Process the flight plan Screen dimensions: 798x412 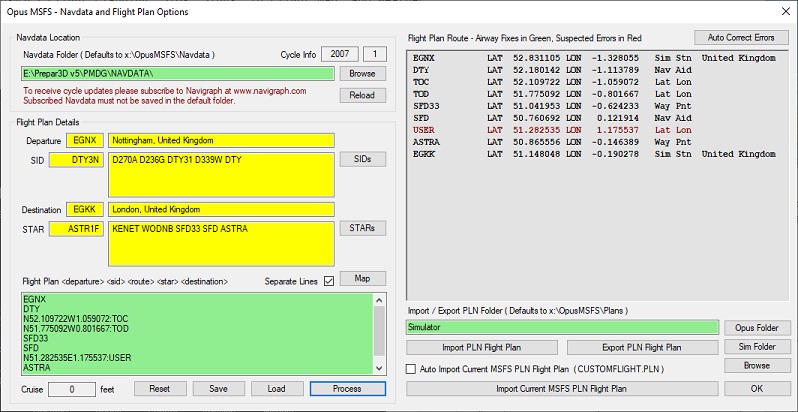[348, 389]
